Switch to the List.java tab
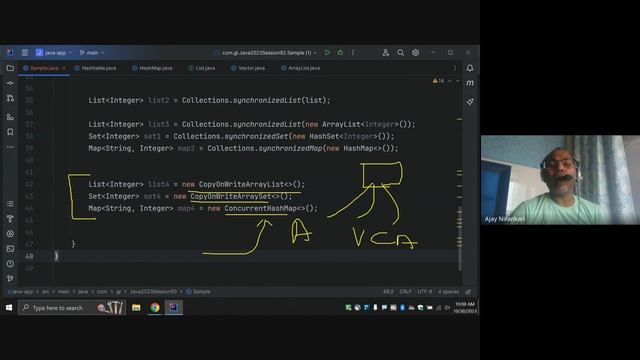This screenshot has width=640, height=360. point(202,68)
